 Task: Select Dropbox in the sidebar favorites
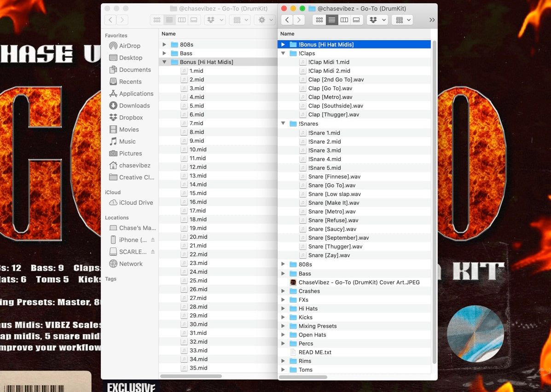(126, 117)
